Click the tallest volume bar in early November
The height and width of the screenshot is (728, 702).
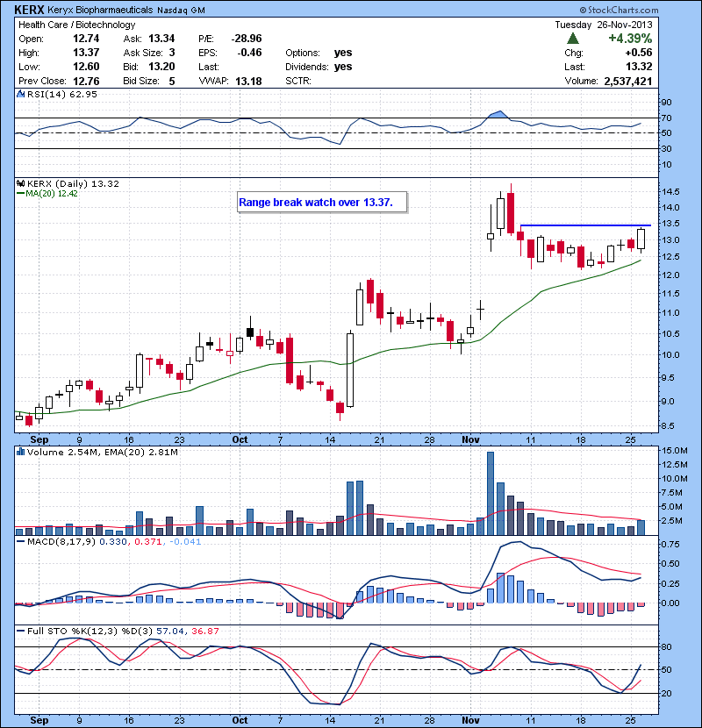491,493
